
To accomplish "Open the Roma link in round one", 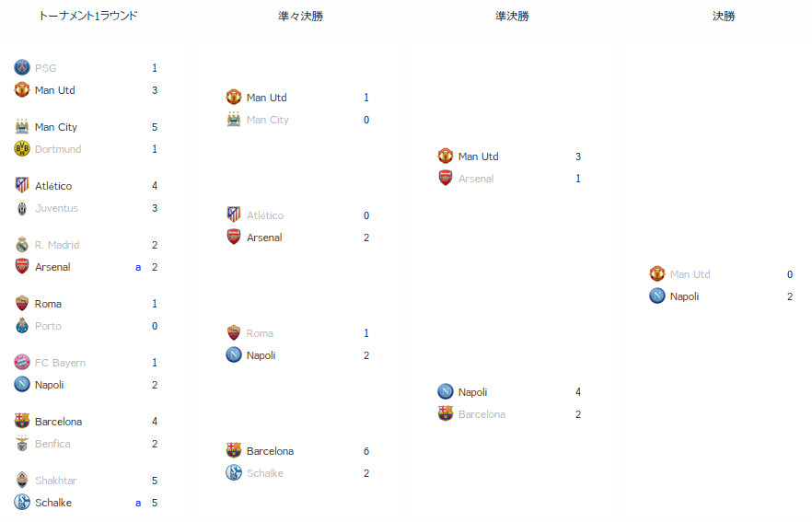I will pyautogui.click(x=48, y=304).
